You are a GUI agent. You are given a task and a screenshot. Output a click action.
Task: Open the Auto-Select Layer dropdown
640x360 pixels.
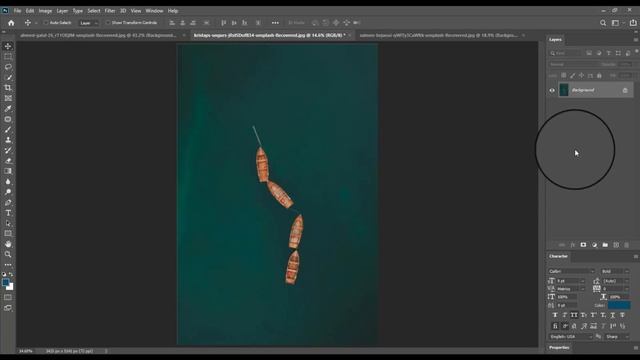(89, 23)
